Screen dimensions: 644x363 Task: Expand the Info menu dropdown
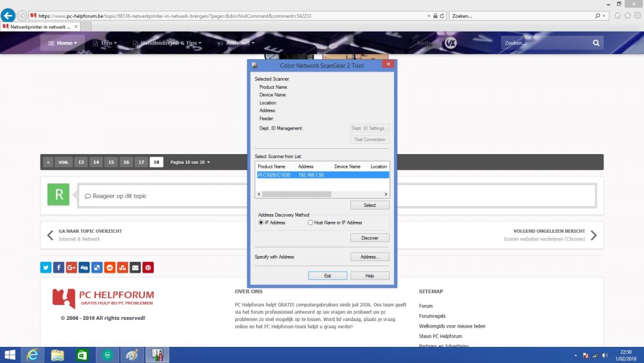pyautogui.click(x=105, y=43)
